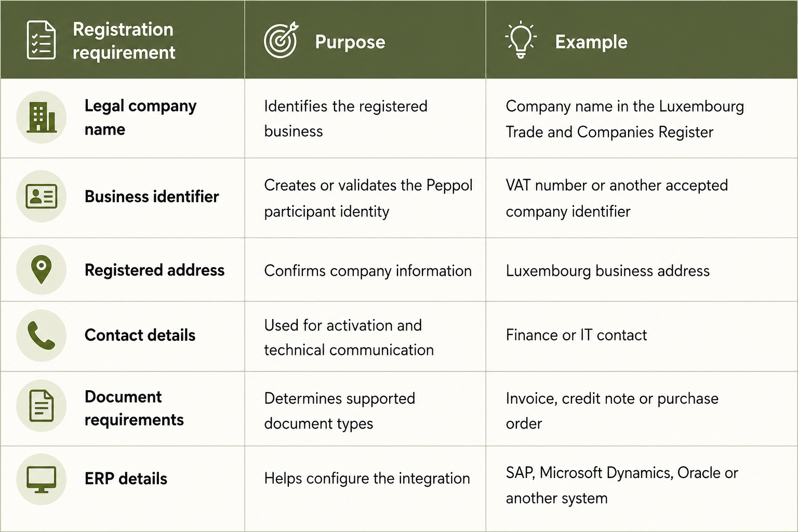This screenshot has height=532, width=798.
Task: Select the Business identifier label
Action: point(152,196)
